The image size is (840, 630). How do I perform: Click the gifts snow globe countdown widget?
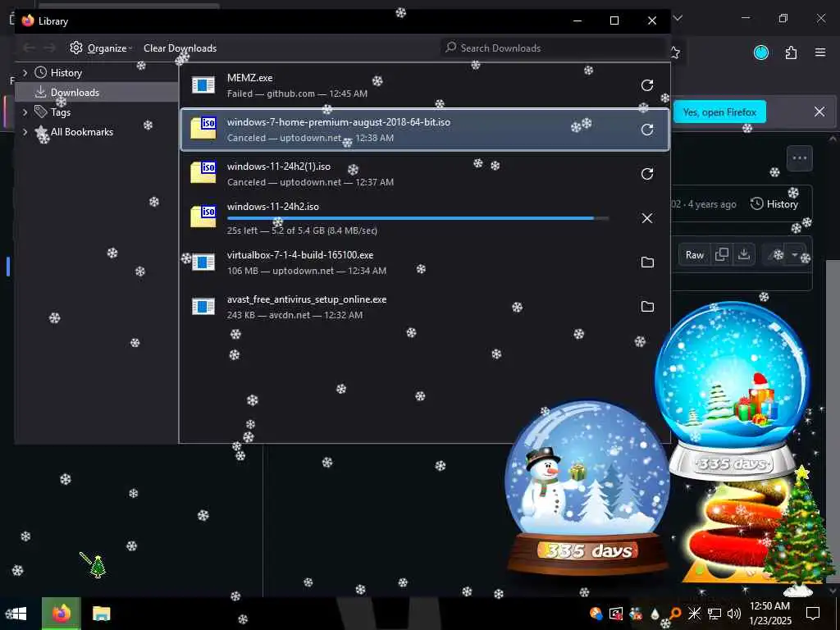(x=732, y=390)
